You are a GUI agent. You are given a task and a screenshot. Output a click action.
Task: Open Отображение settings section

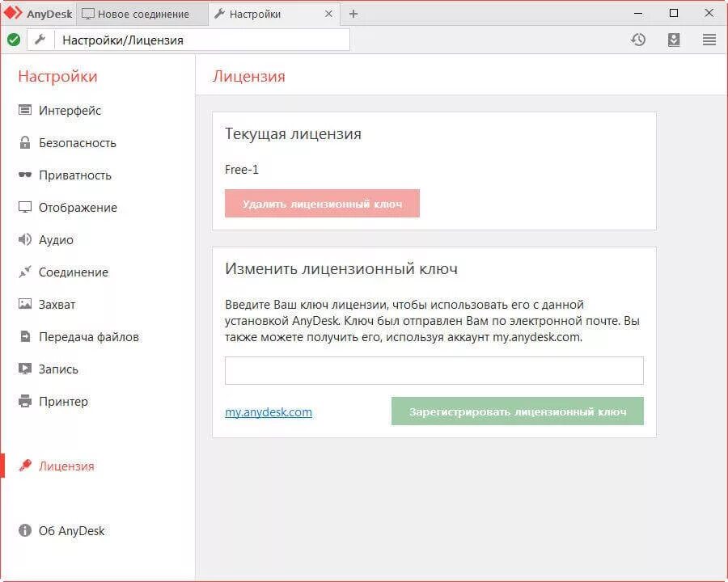coord(78,208)
